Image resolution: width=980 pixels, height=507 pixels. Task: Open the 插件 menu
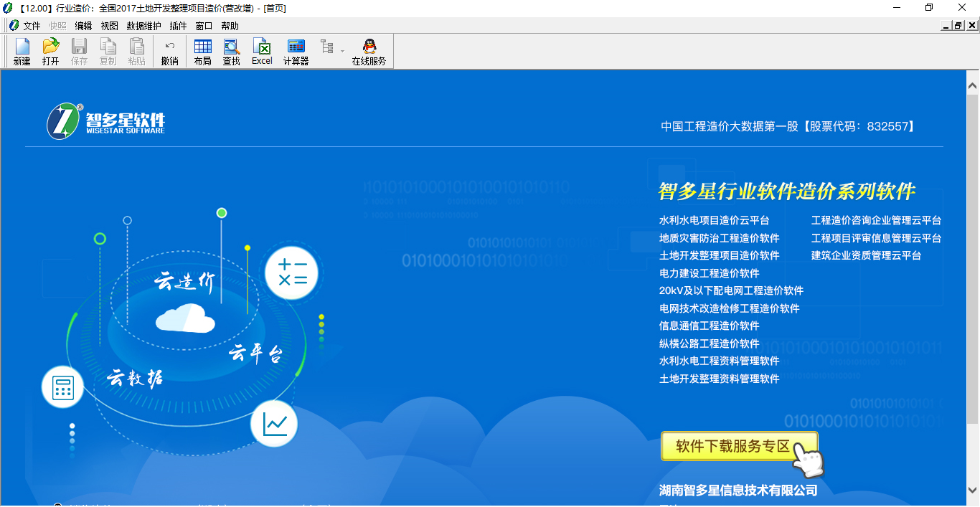178,26
